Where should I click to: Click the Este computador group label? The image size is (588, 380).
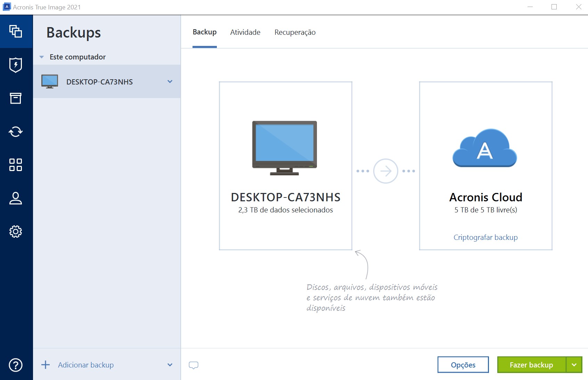[x=77, y=57]
